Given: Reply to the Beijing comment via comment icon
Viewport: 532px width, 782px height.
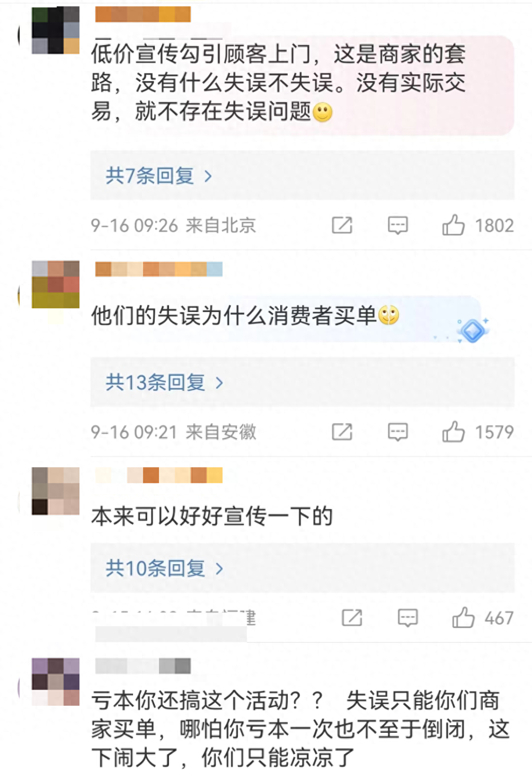Looking at the screenshot, I should pyautogui.click(x=397, y=225).
